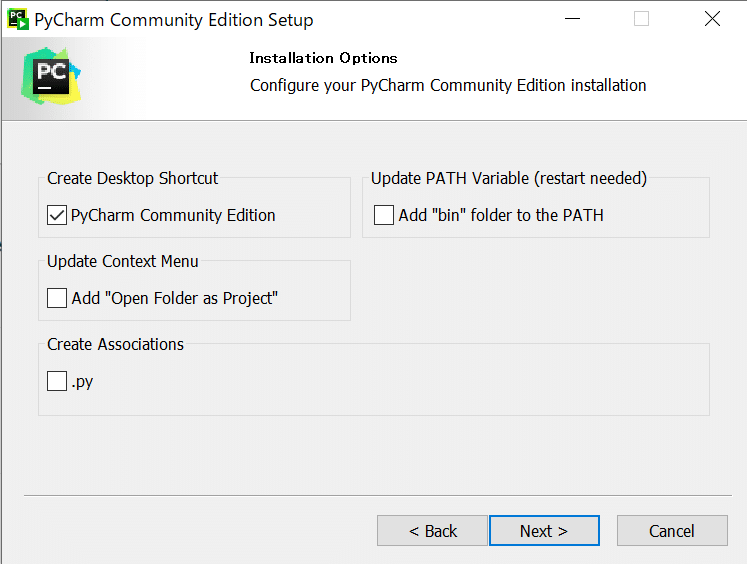Minimize the setup window

(572, 19)
